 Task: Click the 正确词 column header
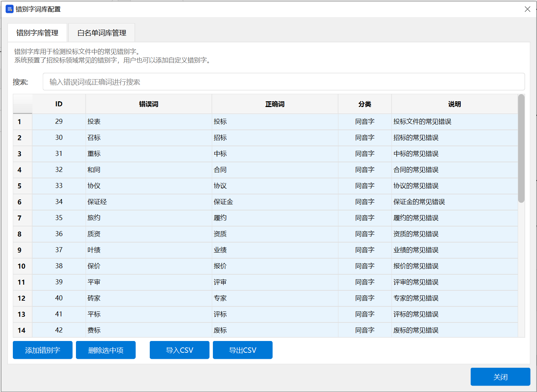(275, 104)
